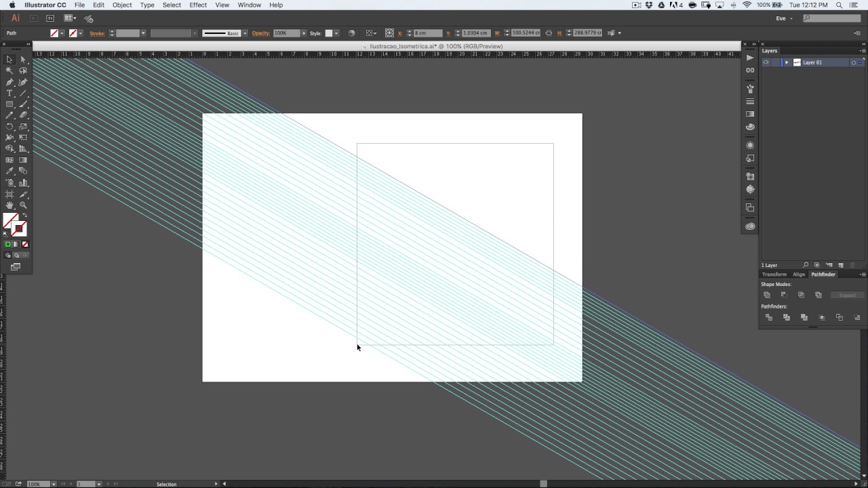This screenshot has width=868, height=488.
Task: Open the opacity slider arrow
Action: click(x=304, y=33)
